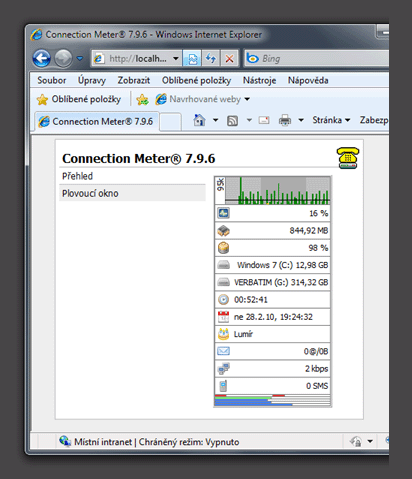
Task: Expand the status bar zone dropdown arrow
Action: click(x=370, y=442)
